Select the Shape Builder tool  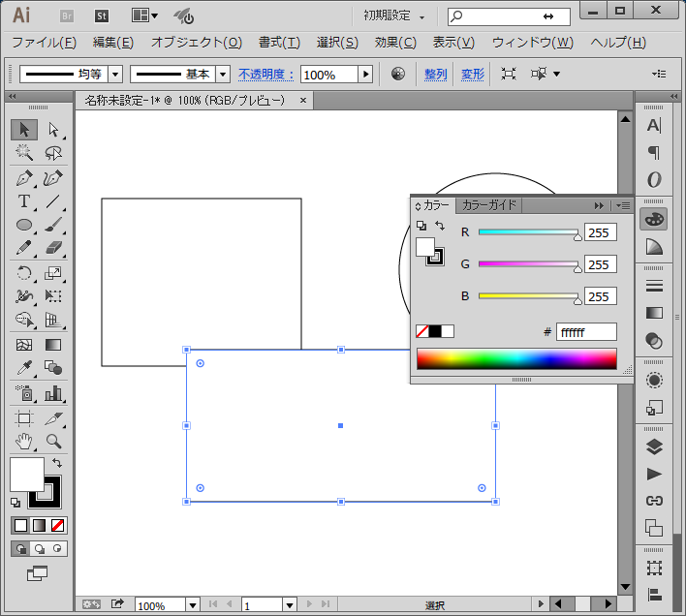(x=24, y=320)
